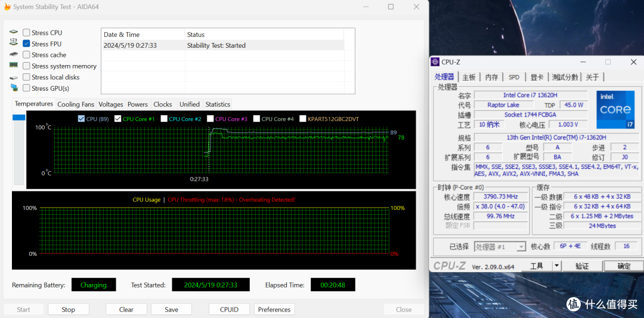Screen dimensions: 644x318
Task: Enable the Stress CPU checkbox
Action: click(x=26, y=32)
